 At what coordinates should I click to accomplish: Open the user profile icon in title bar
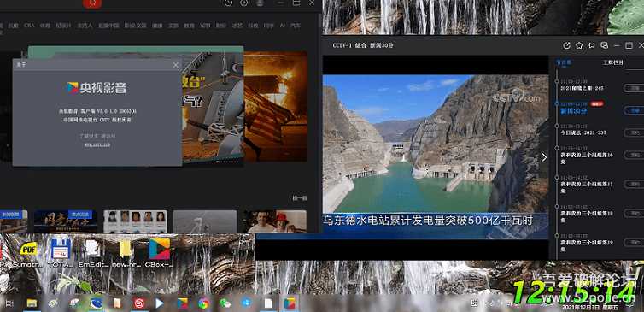click(260, 3)
